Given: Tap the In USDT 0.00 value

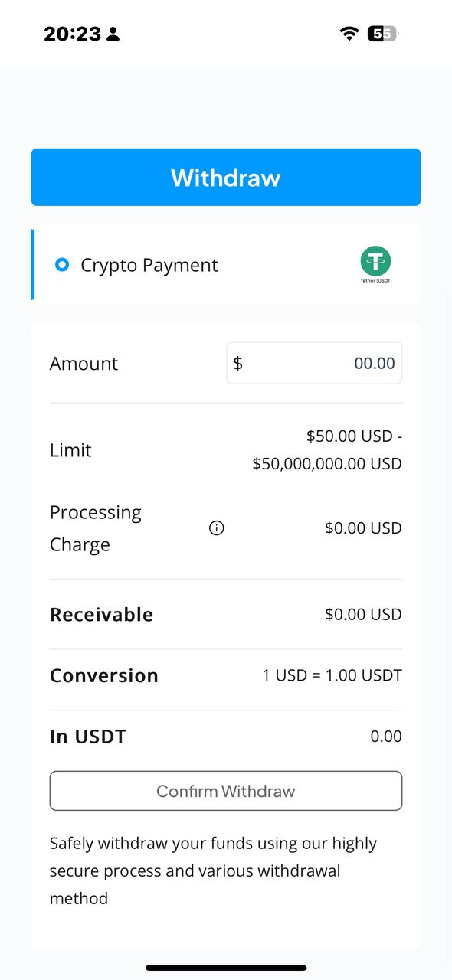Looking at the screenshot, I should (386, 737).
